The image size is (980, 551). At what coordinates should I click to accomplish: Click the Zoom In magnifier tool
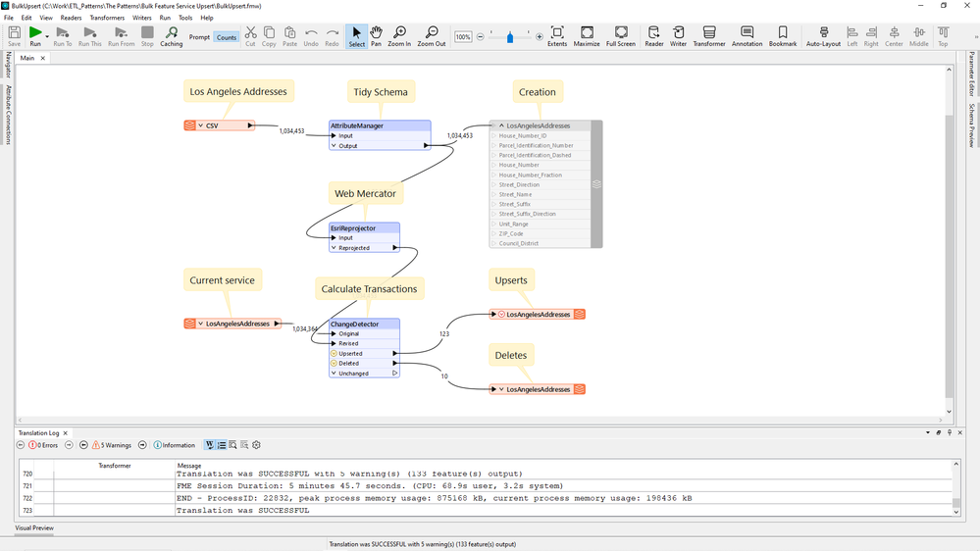tap(399, 36)
